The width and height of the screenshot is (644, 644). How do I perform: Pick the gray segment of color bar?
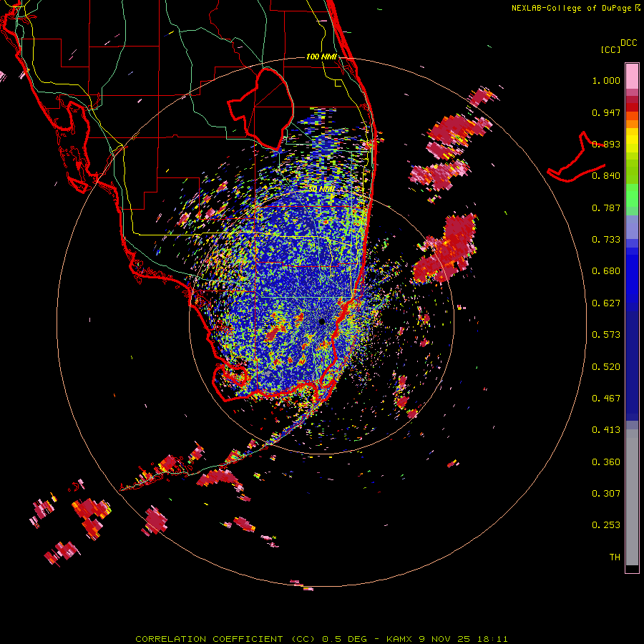point(632,497)
